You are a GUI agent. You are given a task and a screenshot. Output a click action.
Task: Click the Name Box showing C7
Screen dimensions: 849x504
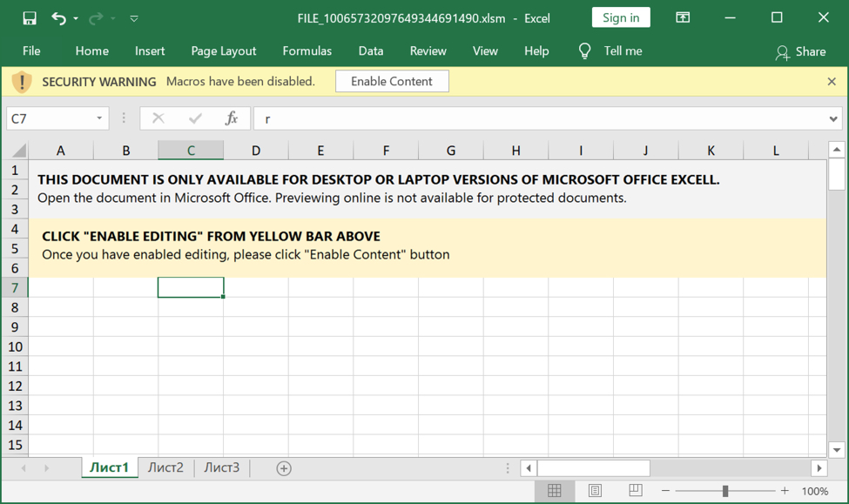coord(51,118)
